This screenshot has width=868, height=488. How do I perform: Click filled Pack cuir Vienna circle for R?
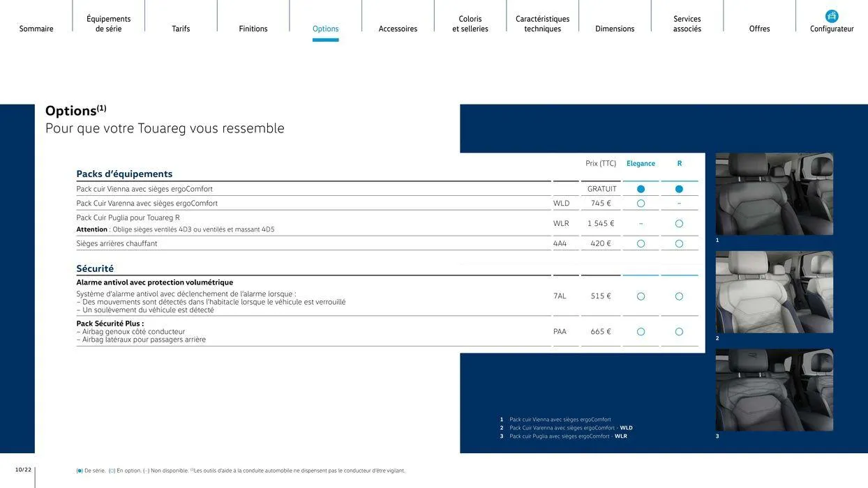point(679,189)
